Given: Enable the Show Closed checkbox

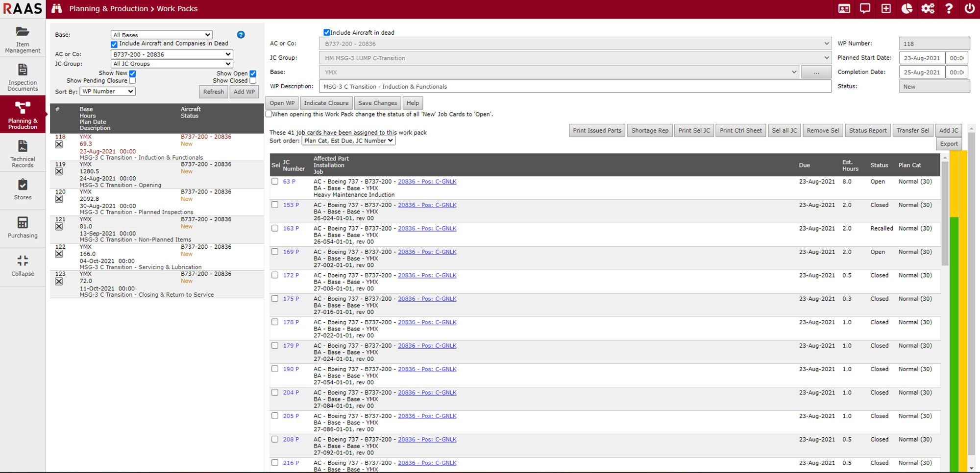Looking at the screenshot, I should pyautogui.click(x=253, y=80).
